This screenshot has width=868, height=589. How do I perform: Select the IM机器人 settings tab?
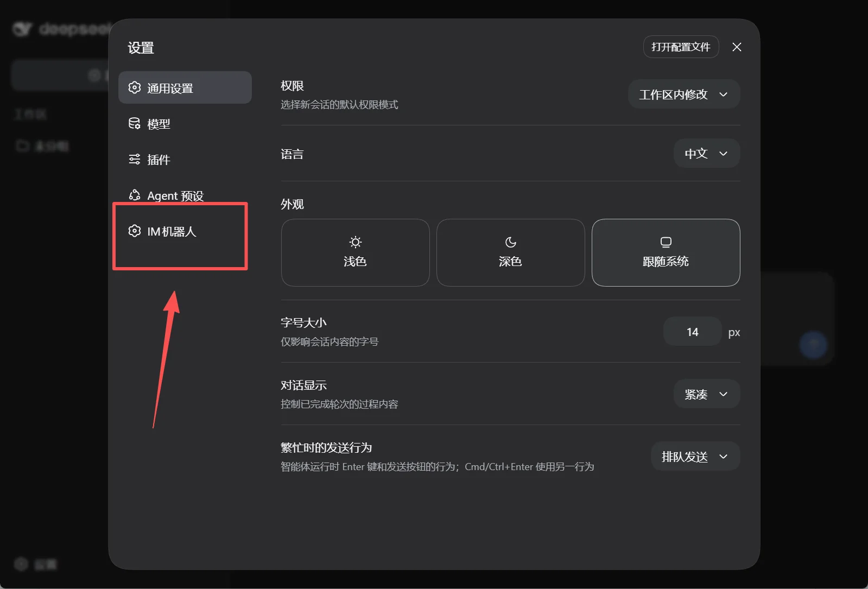tap(185, 231)
